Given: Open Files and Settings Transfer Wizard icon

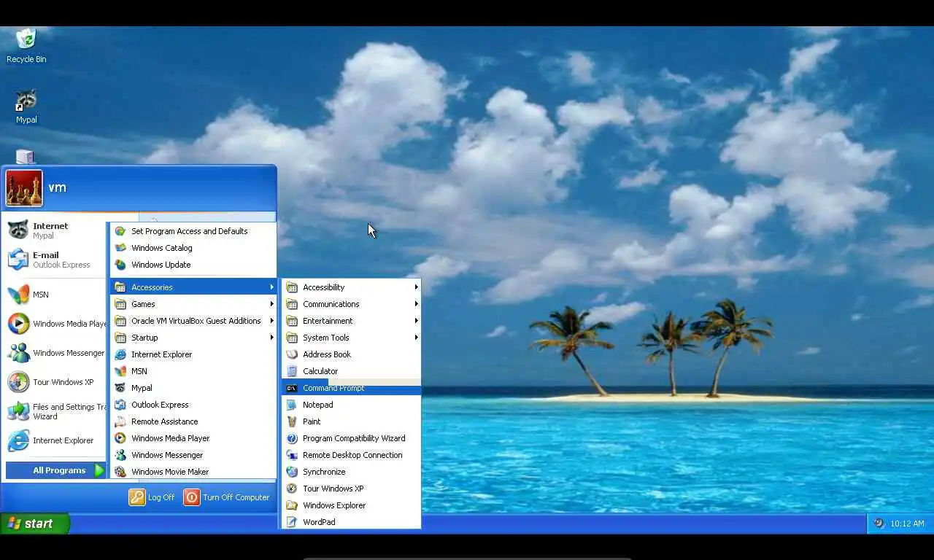Looking at the screenshot, I should pyautogui.click(x=18, y=411).
